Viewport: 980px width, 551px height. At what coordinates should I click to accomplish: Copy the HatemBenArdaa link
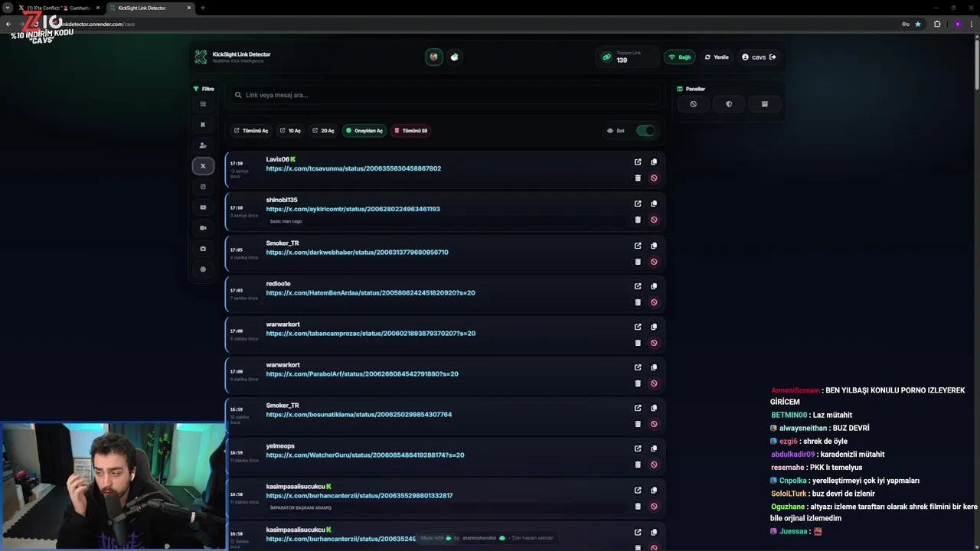[654, 286]
